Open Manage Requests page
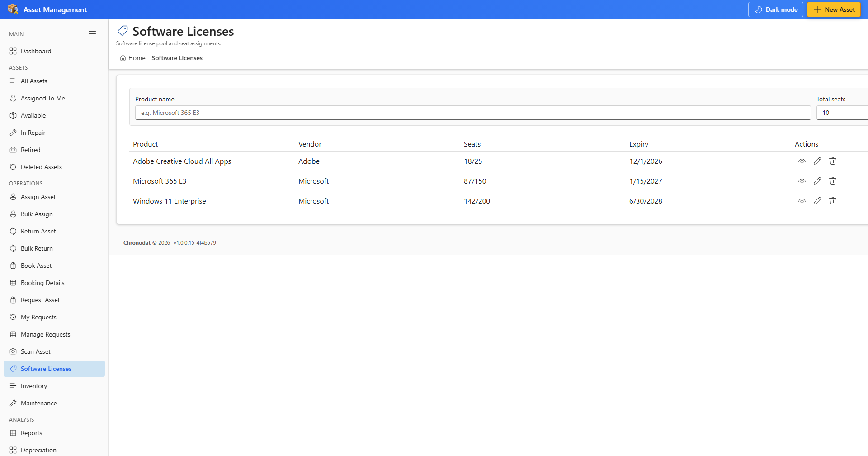868x456 pixels. (x=54, y=334)
